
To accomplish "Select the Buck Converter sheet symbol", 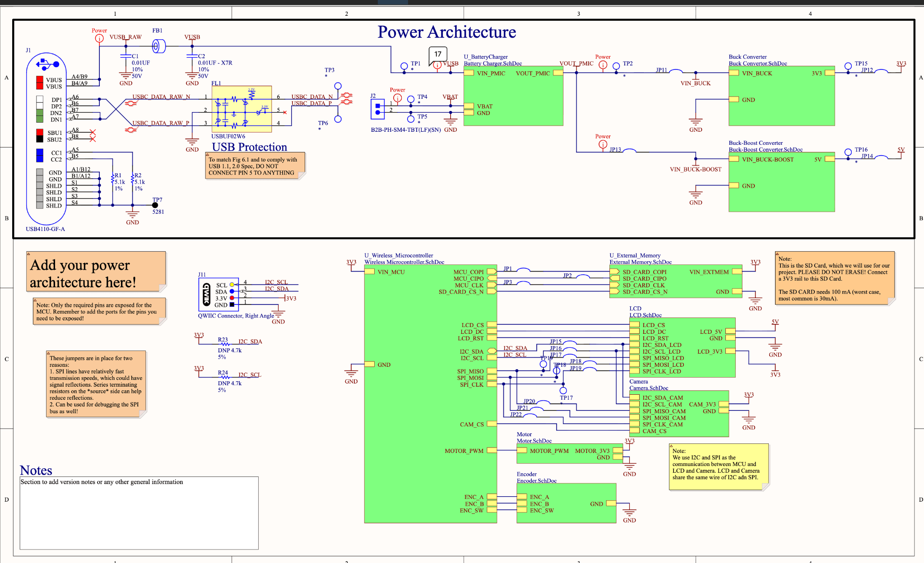I will click(781, 96).
